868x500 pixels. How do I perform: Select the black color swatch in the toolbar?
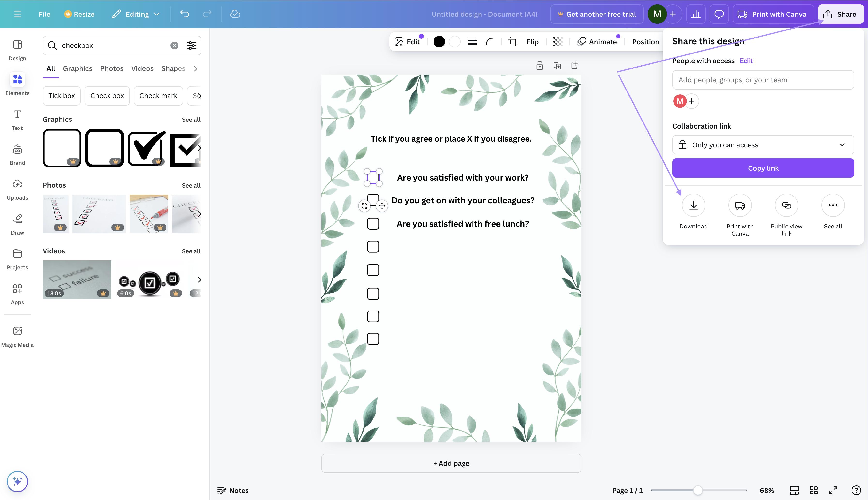(x=439, y=42)
